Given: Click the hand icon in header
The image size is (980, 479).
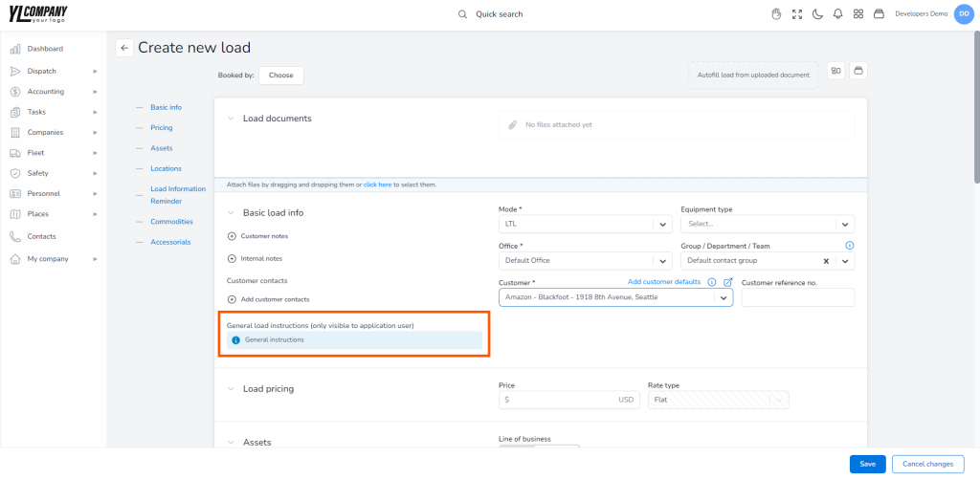Looking at the screenshot, I should [x=776, y=13].
